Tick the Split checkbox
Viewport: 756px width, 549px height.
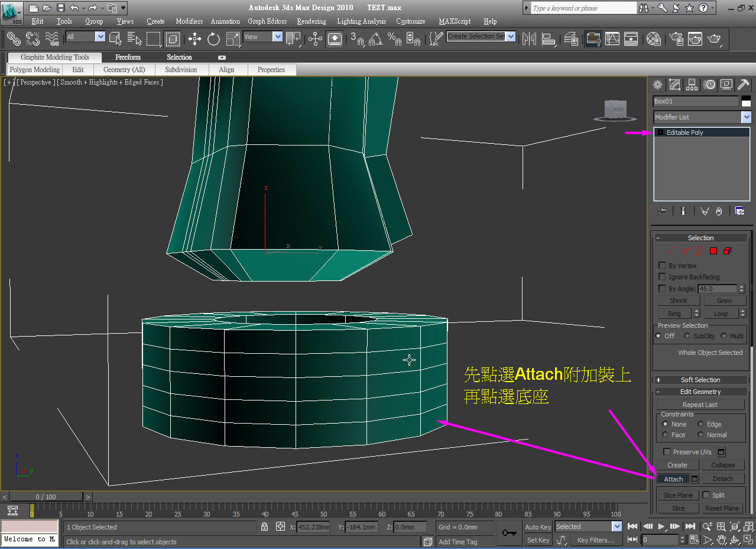[x=706, y=495]
